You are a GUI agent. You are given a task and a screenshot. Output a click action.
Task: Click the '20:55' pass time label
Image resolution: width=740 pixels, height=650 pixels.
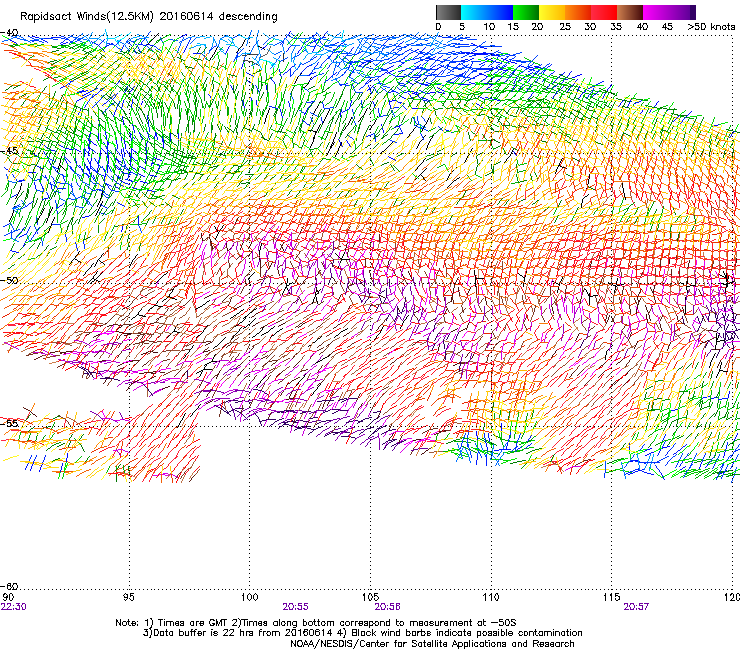pyautogui.click(x=295, y=607)
